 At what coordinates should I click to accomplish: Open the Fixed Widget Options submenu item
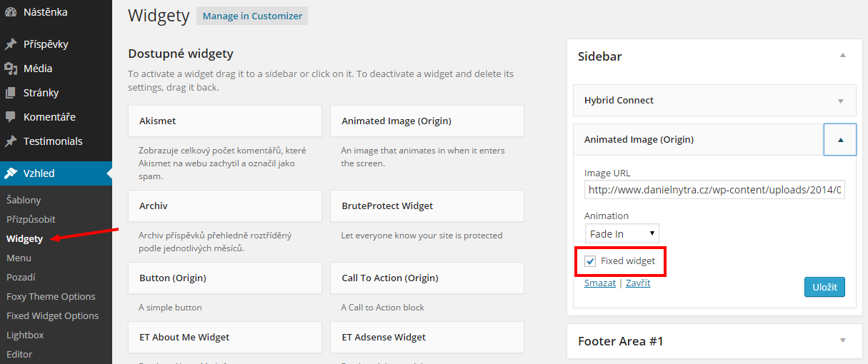[x=53, y=315]
